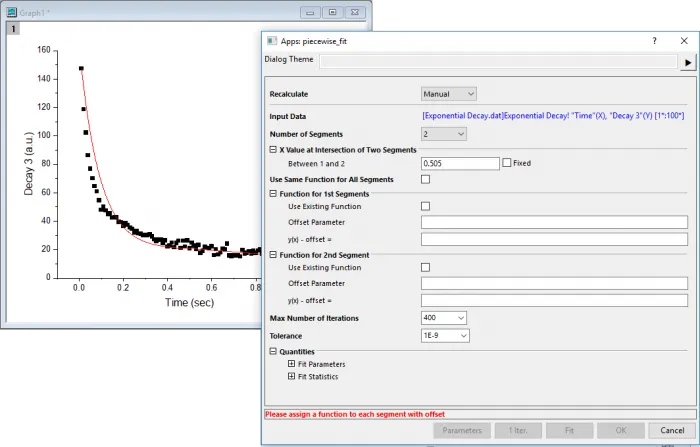Click the help question mark in piecewise_fit dialog
The width and height of the screenshot is (700, 447).
654,41
